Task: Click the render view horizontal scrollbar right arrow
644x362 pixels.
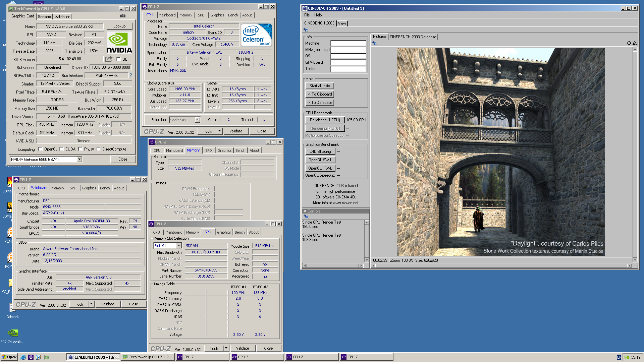Action: (629, 266)
